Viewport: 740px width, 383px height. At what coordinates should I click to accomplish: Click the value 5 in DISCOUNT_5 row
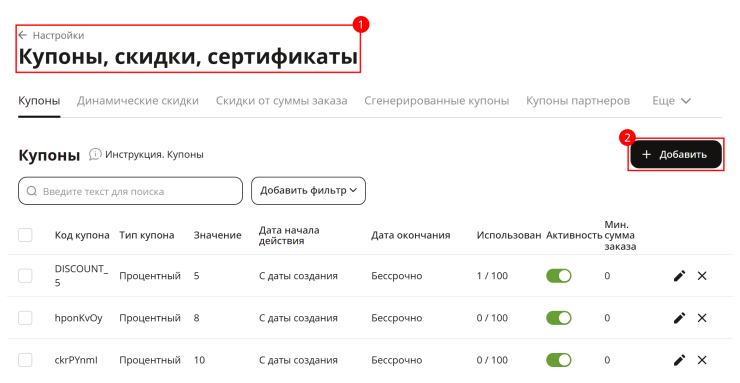click(x=196, y=276)
